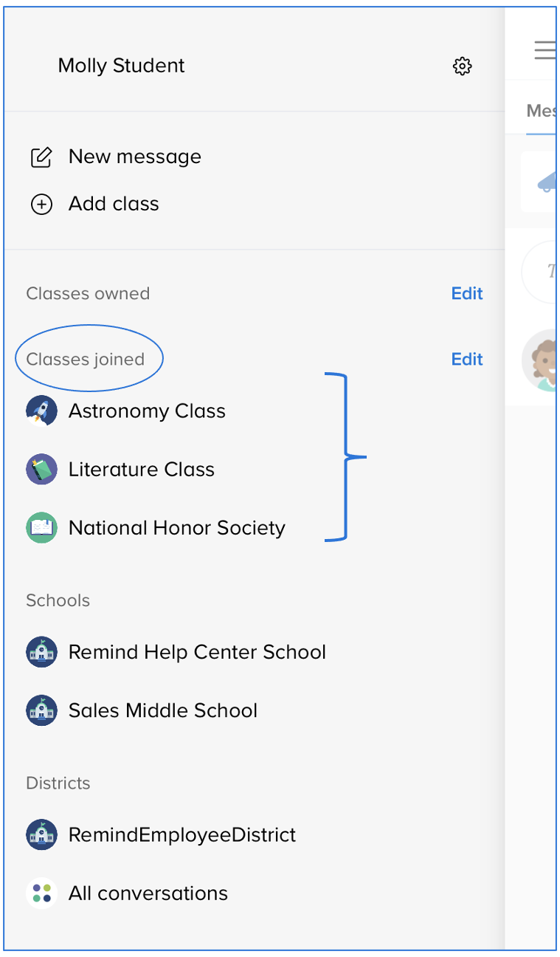
Task: Open All conversations
Action: coord(148,893)
